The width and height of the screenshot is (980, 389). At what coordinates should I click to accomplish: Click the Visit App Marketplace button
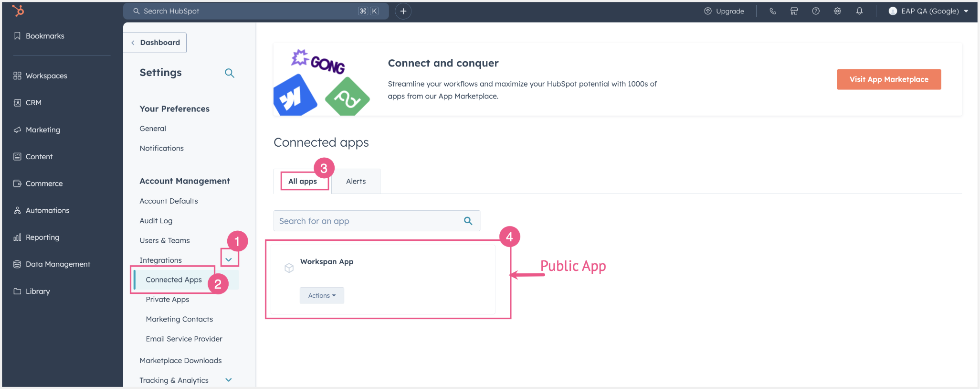coord(888,79)
